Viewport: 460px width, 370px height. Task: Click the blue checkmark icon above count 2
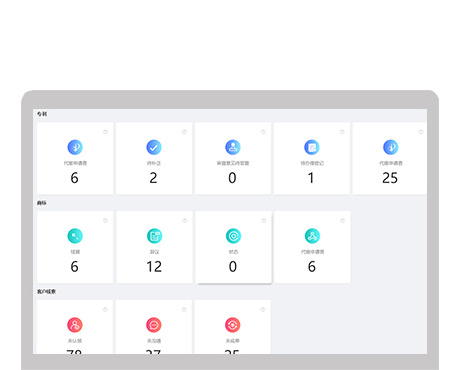[154, 147]
